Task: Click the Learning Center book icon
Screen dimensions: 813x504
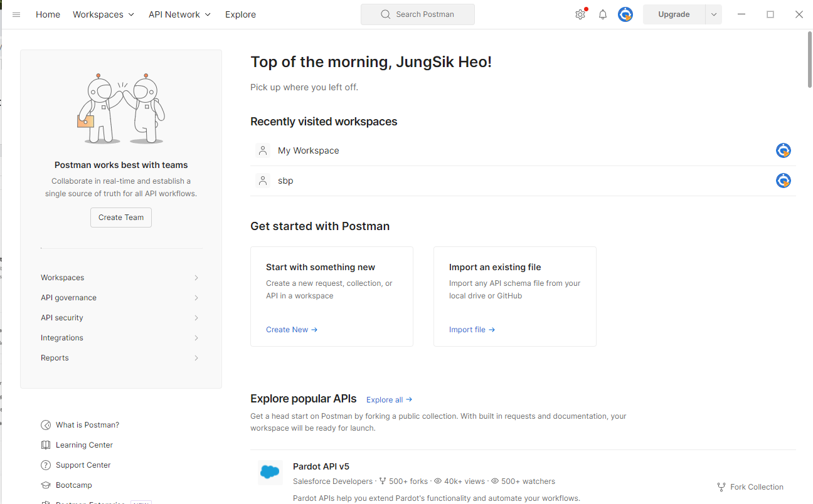Action: [x=46, y=445]
